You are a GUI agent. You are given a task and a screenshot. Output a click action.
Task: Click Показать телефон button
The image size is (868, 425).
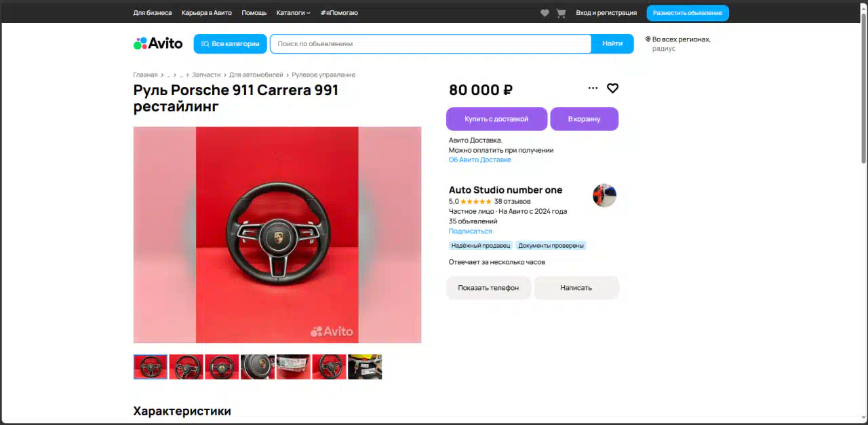pos(488,288)
